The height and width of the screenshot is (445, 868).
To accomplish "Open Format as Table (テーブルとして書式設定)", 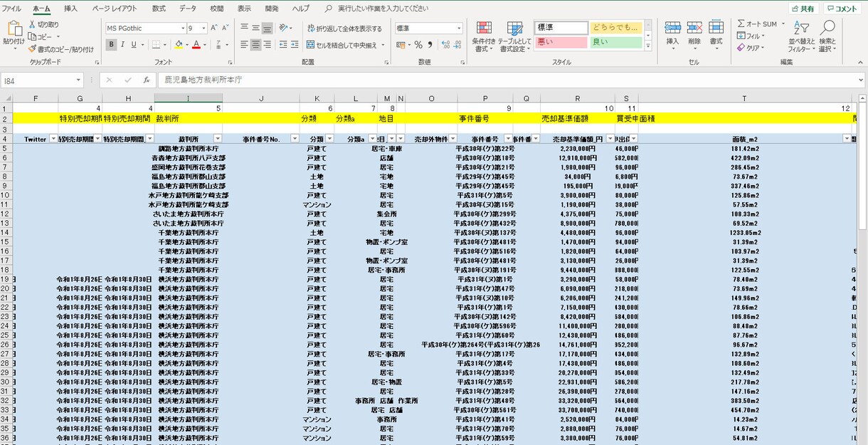I will pyautogui.click(x=514, y=36).
